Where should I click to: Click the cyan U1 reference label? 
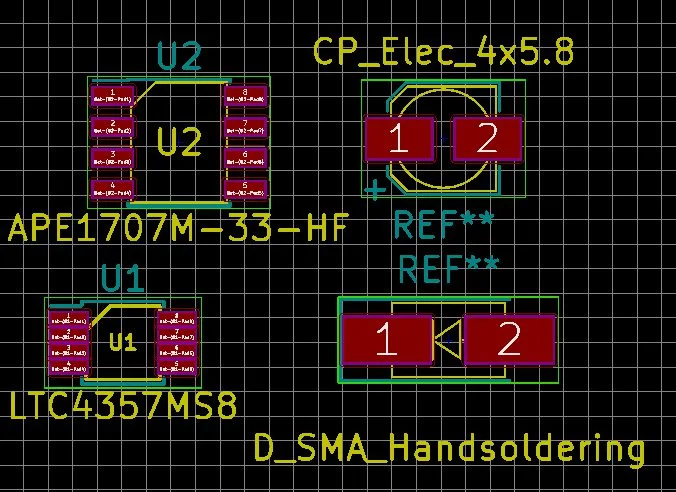(122, 278)
